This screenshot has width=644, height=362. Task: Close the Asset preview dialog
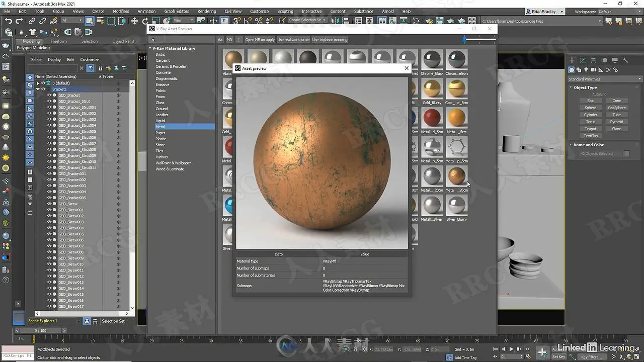point(407,68)
